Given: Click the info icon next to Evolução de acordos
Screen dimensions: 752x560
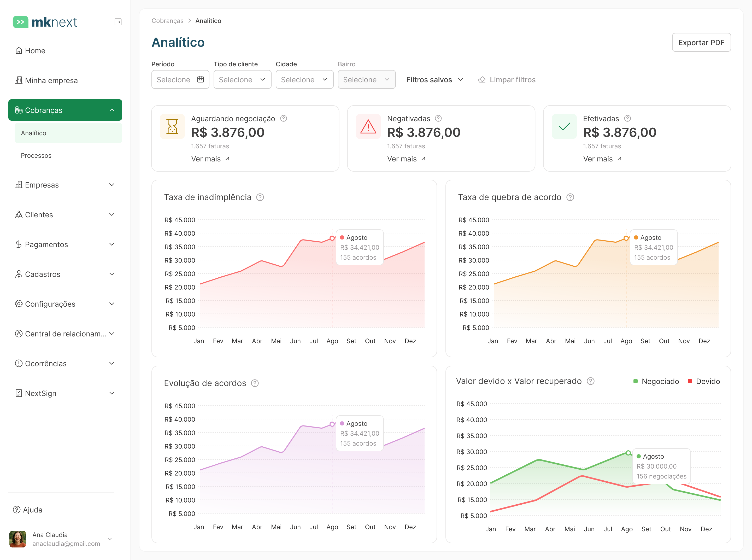Looking at the screenshot, I should 255,383.
